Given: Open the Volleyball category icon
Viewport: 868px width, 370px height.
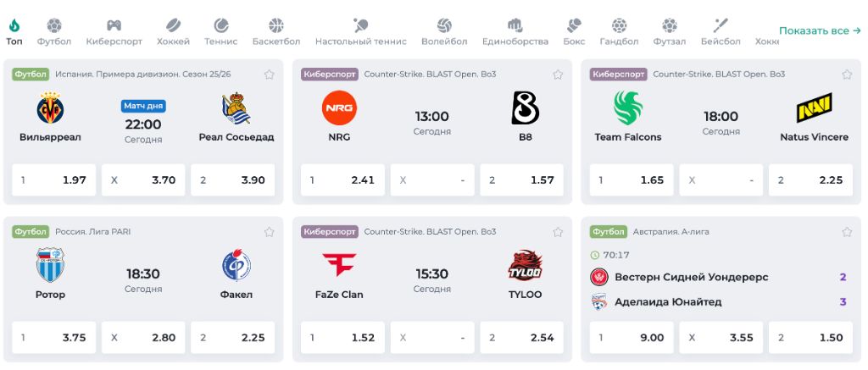Looking at the screenshot, I should tap(444, 25).
